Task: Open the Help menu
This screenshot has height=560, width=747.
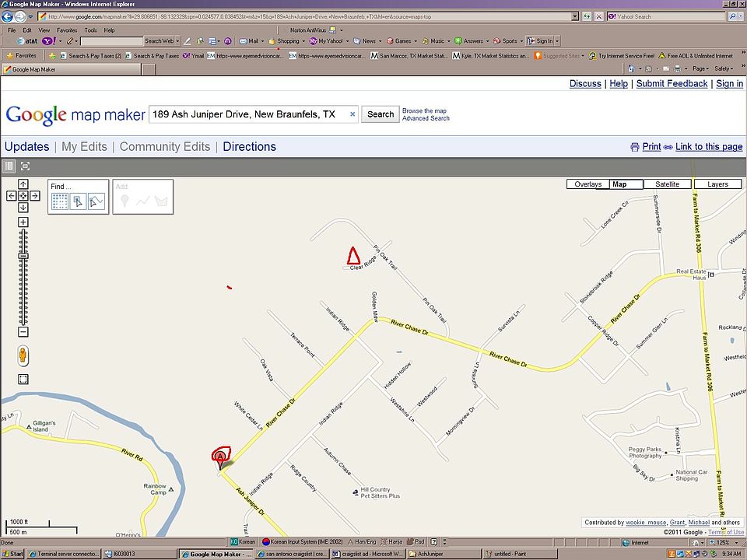Action: pos(109,30)
